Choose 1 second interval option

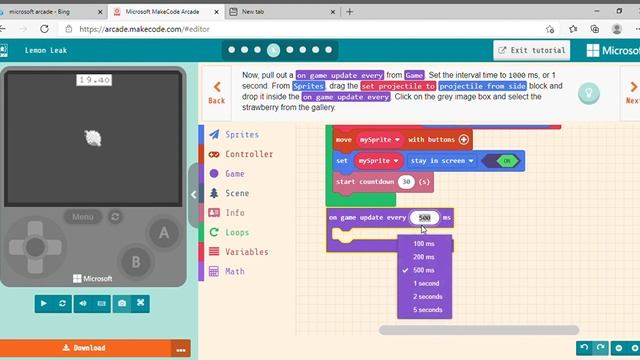pyautogui.click(x=424, y=283)
